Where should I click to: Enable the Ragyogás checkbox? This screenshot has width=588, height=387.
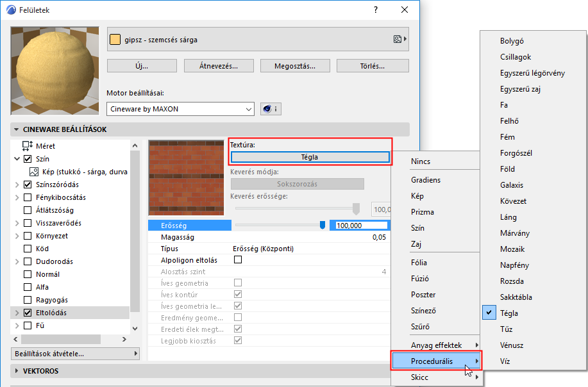[28, 300]
